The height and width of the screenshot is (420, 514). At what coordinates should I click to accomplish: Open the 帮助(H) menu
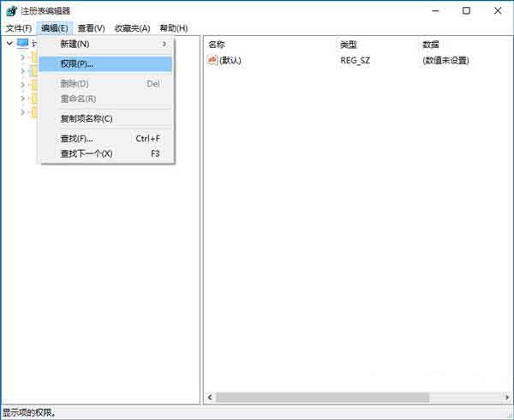point(173,28)
